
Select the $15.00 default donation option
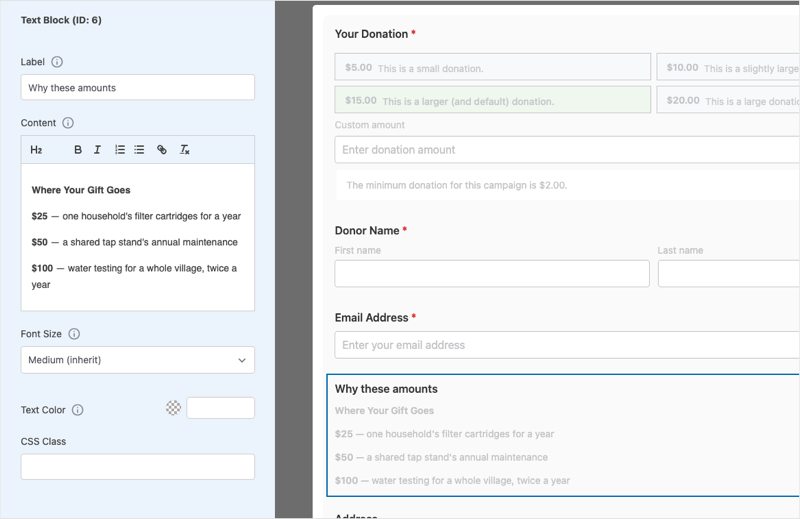492,100
